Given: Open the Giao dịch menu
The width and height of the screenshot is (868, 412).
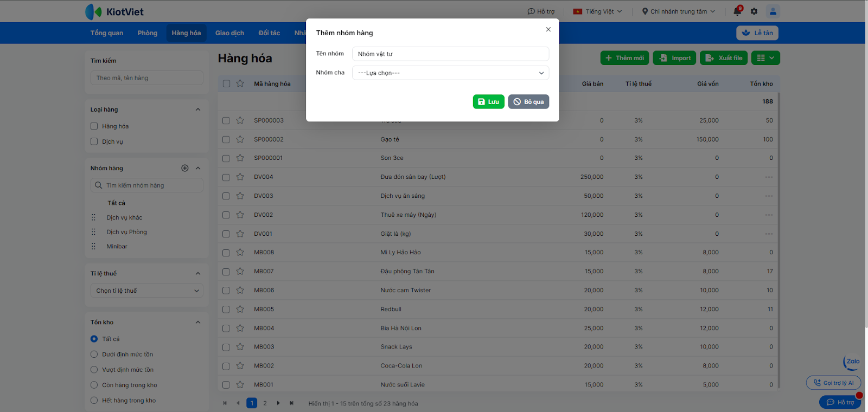Looking at the screenshot, I should 229,33.
